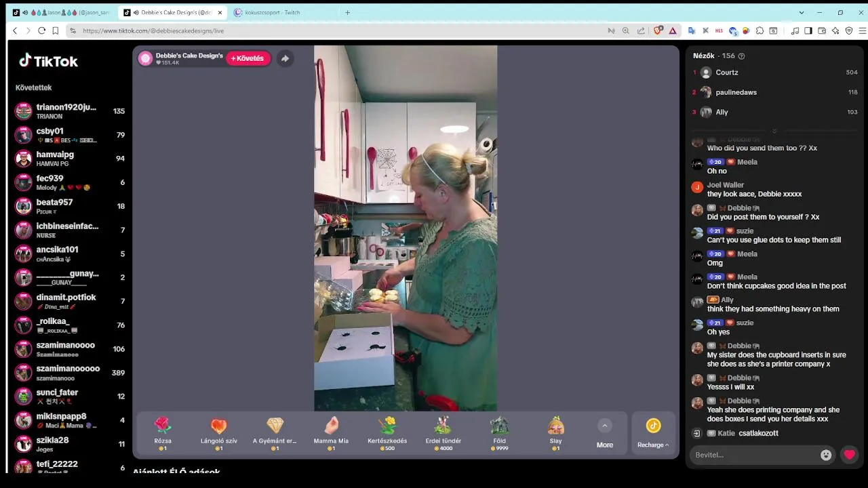The width and height of the screenshot is (868, 488).
Task: Open szamimanooooo channel with 389 viewers
Action: click(x=71, y=373)
